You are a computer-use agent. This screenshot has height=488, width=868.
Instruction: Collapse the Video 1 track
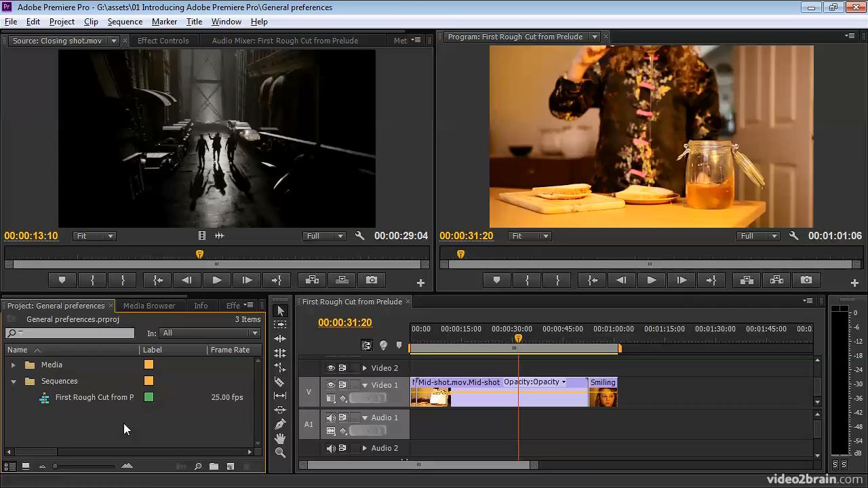[364, 385]
